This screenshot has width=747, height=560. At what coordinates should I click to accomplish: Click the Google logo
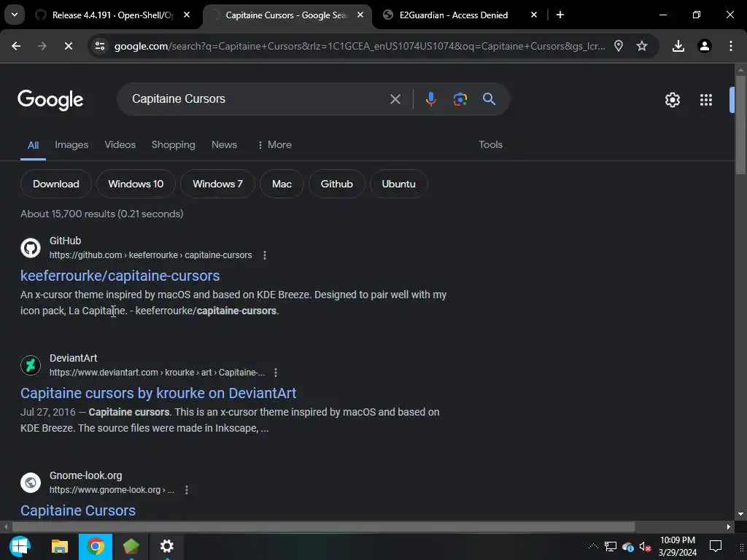50,99
